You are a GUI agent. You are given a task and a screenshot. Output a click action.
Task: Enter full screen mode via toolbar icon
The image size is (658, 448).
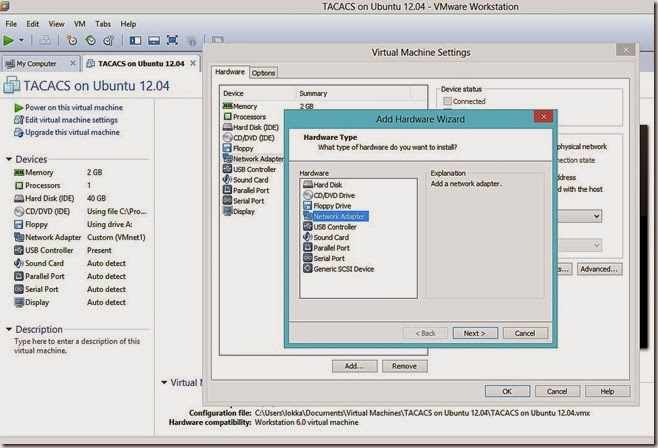tap(172, 40)
